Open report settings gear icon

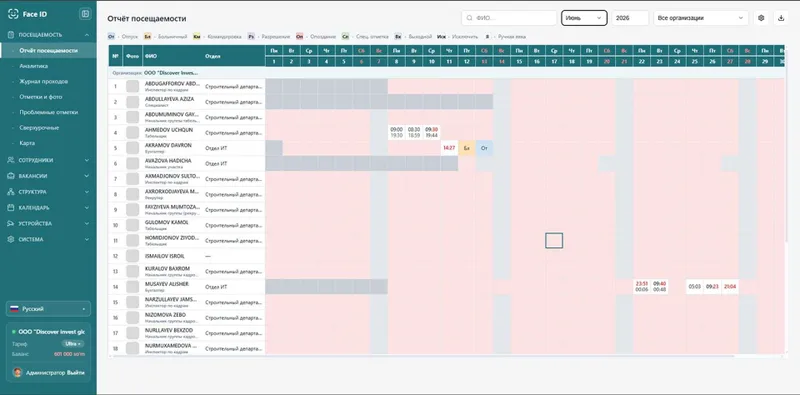click(761, 18)
